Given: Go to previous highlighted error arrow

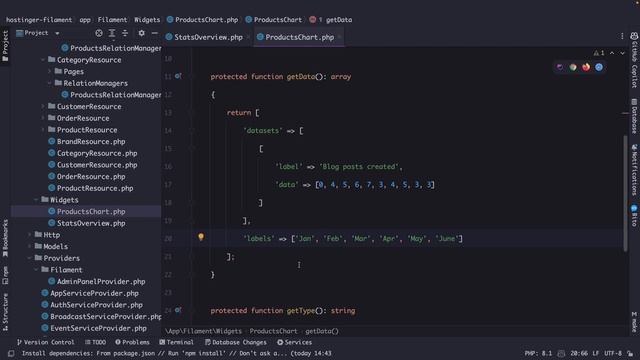Looking at the screenshot, I should 612,53.
